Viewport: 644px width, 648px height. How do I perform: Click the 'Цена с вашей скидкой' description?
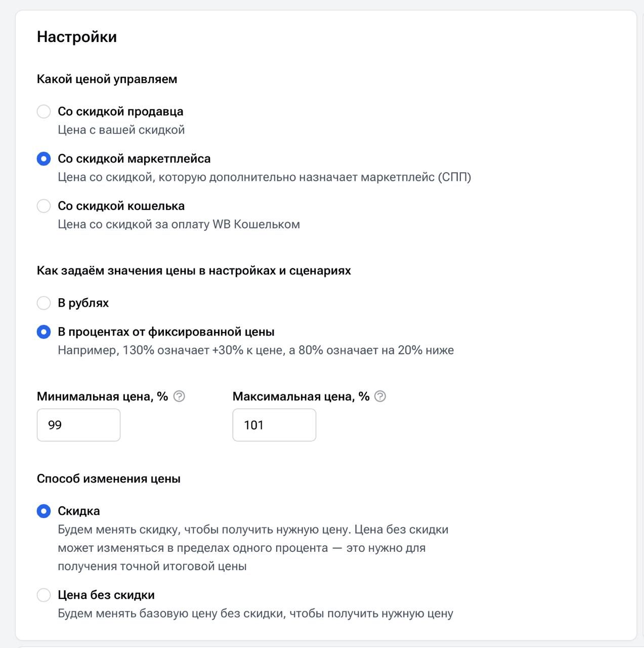[121, 130]
